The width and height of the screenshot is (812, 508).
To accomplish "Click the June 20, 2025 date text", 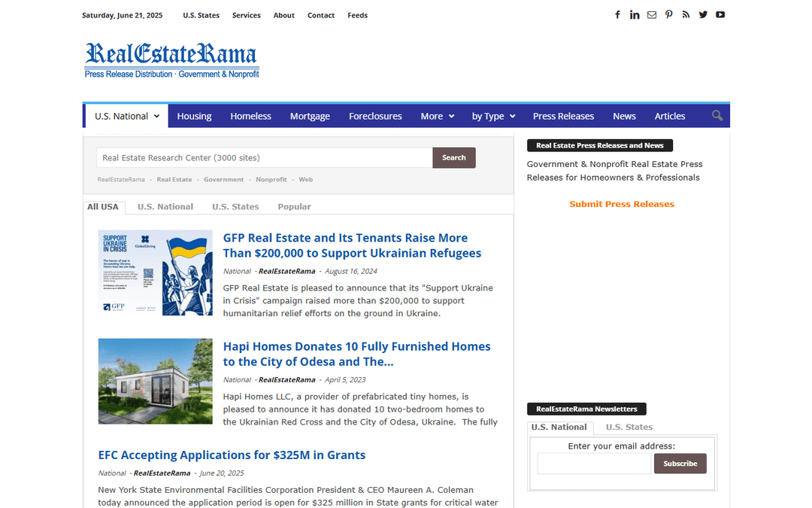I will point(222,473).
